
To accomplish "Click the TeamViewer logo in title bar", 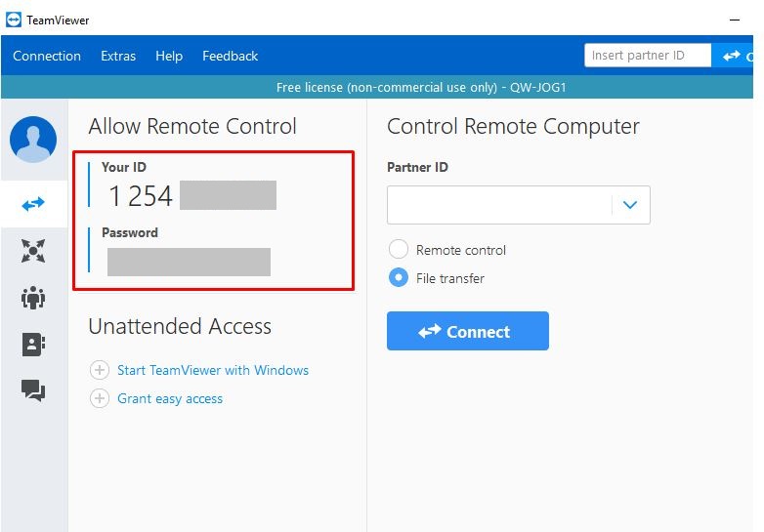I will tap(14, 20).
